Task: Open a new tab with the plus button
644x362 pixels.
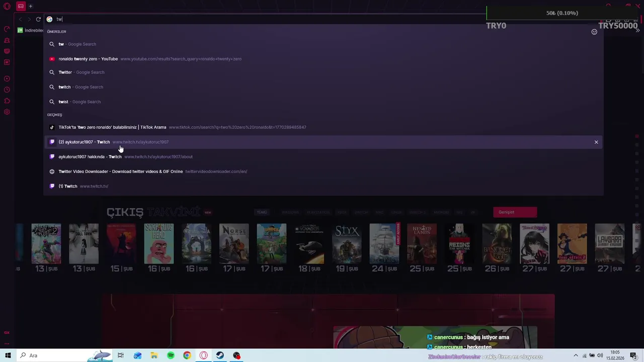Action: coord(31,6)
